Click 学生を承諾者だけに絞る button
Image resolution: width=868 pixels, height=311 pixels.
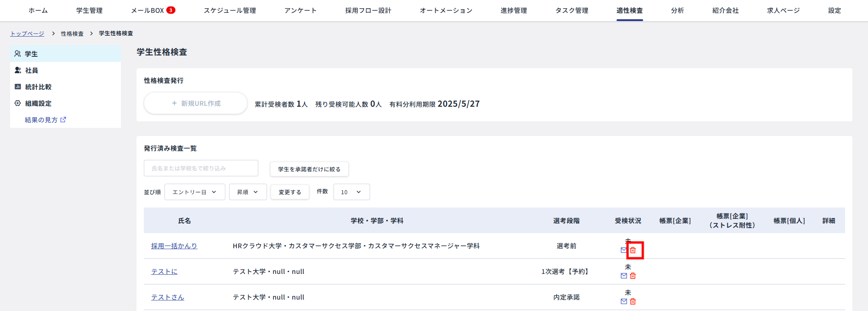coord(309,169)
